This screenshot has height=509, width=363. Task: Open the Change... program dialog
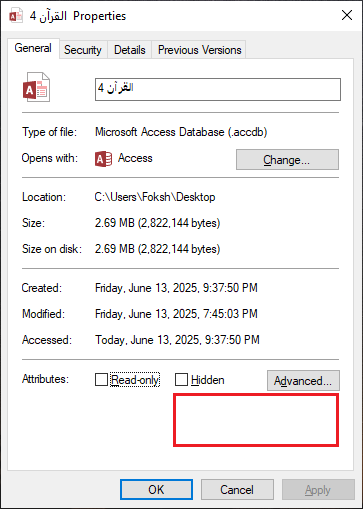(287, 160)
